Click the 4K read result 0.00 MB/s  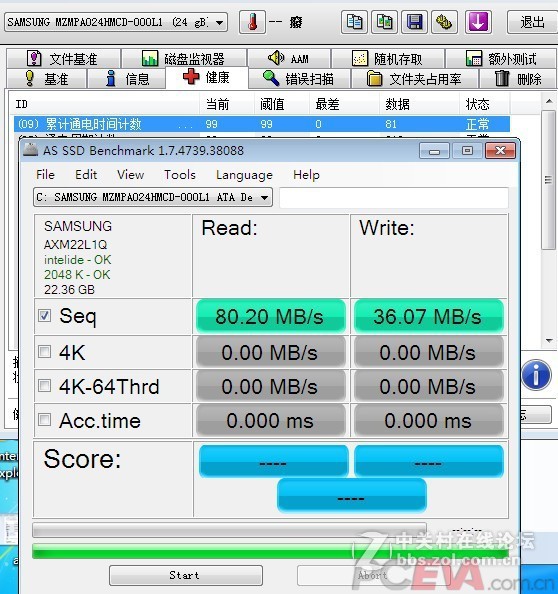(x=270, y=353)
